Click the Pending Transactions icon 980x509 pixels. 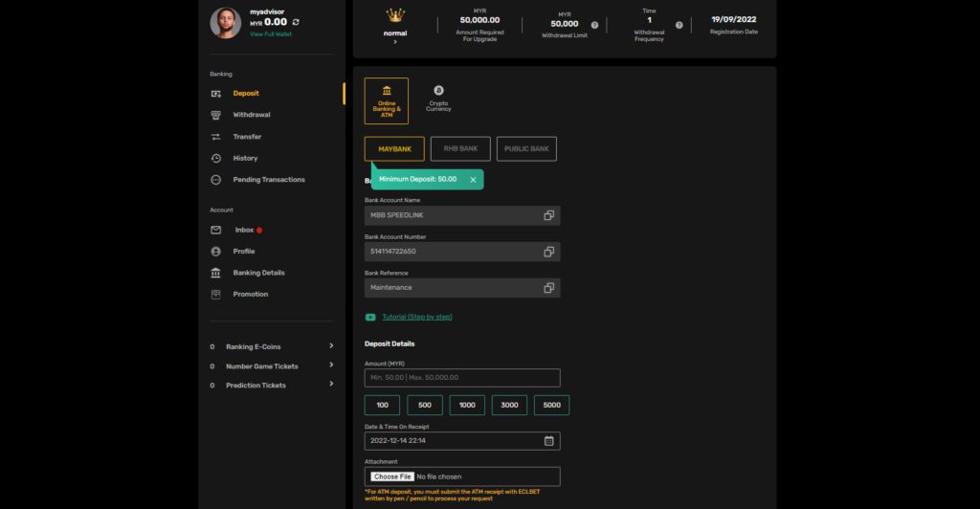click(x=215, y=180)
